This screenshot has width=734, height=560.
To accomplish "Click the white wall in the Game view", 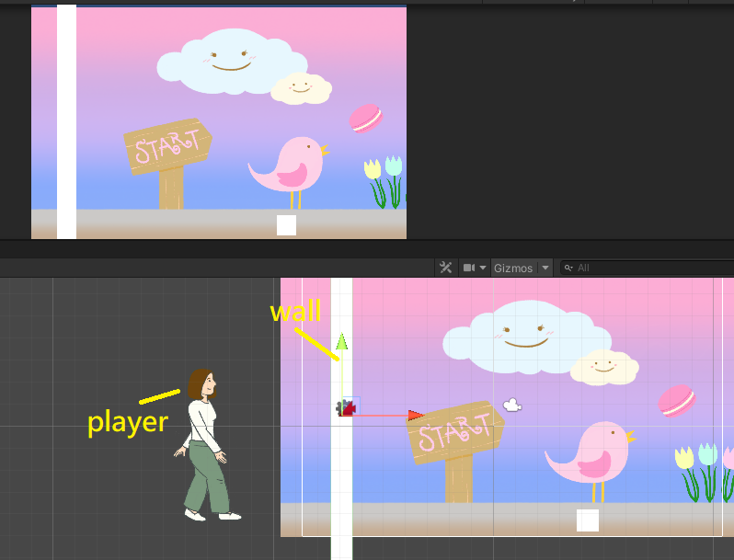I will (x=66, y=120).
